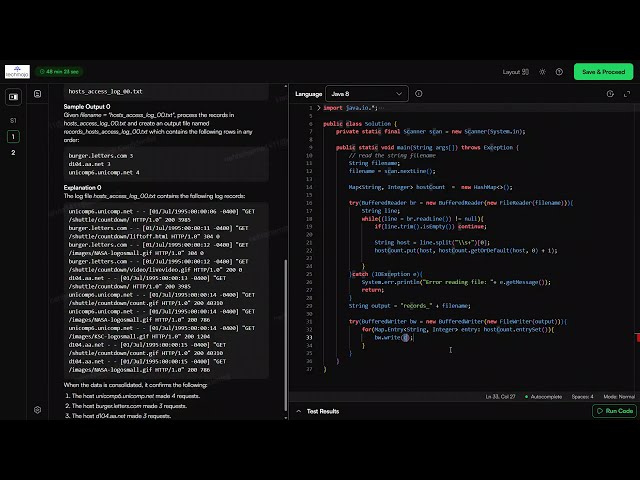This screenshot has width=640, height=480.
Task: Click the technojo logo
Action: click(17, 72)
